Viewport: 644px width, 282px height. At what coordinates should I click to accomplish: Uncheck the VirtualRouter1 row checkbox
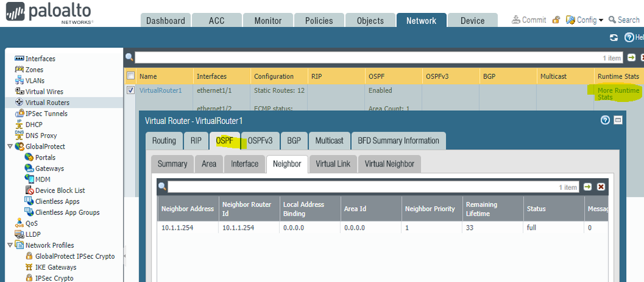coord(131,90)
